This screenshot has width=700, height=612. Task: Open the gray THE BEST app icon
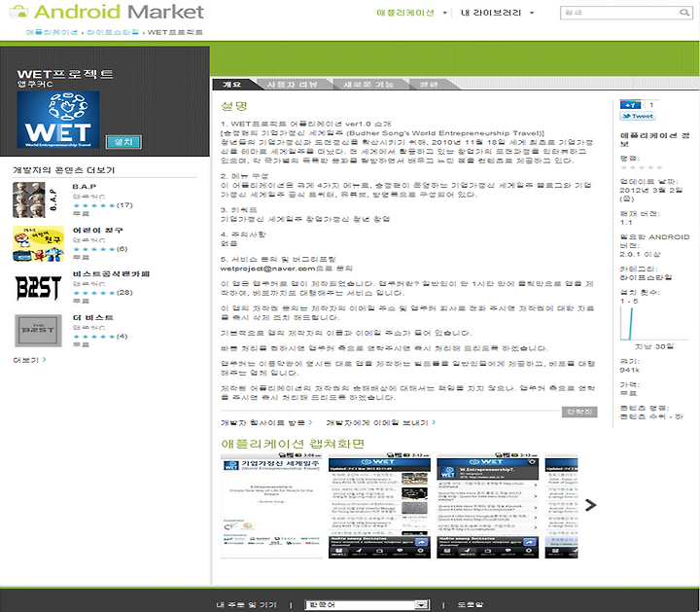pos(38,331)
